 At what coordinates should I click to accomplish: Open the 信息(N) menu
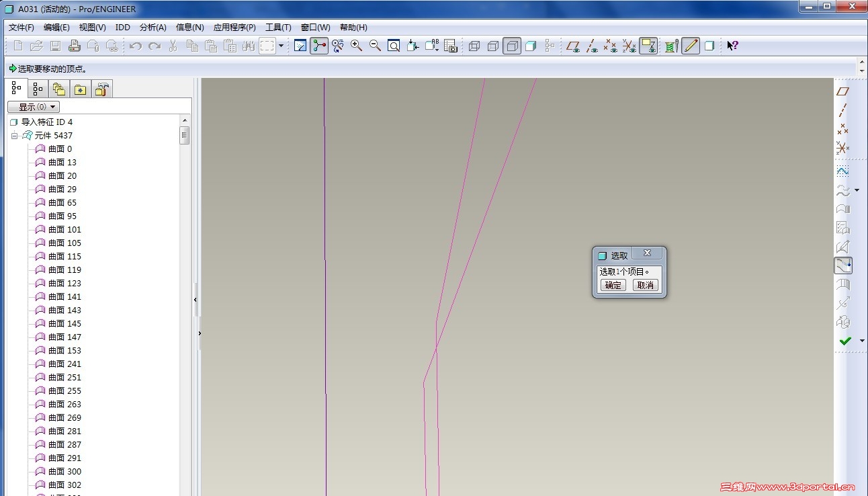pos(189,28)
